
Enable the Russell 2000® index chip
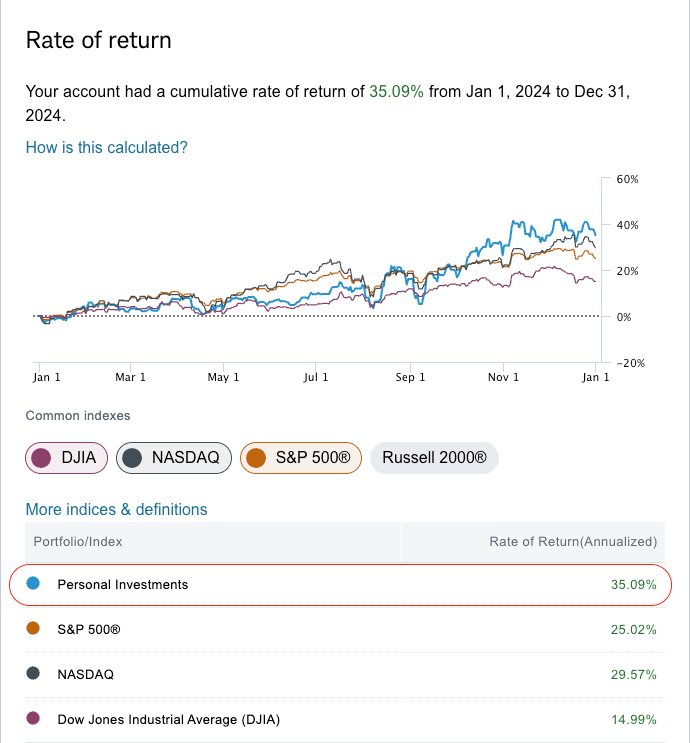434,458
